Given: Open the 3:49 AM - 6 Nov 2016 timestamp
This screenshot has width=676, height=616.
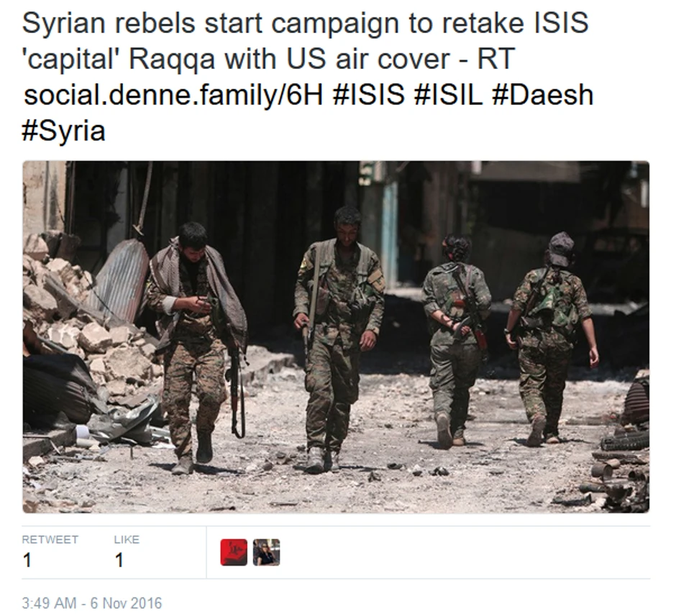Looking at the screenshot, I should click(92, 603).
